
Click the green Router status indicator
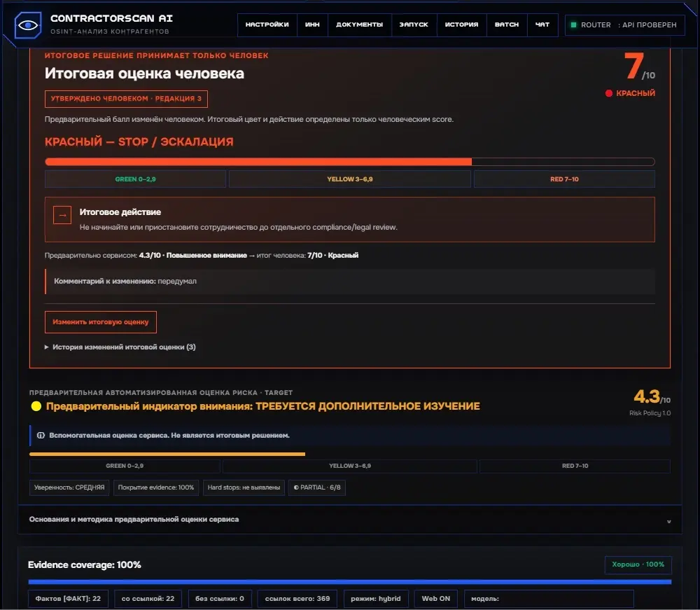(574, 25)
